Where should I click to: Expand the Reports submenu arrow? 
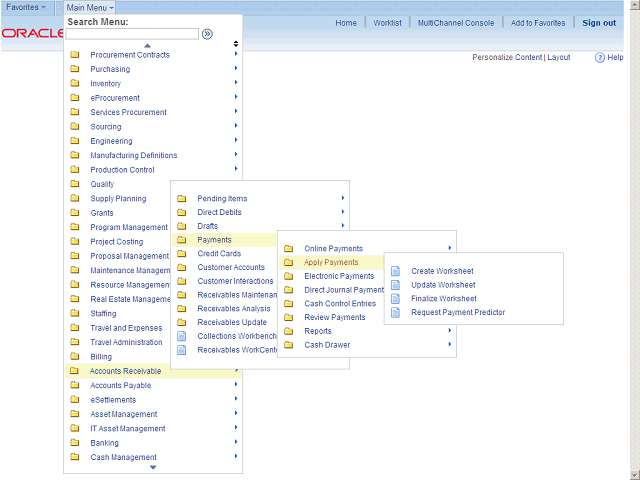click(x=450, y=330)
